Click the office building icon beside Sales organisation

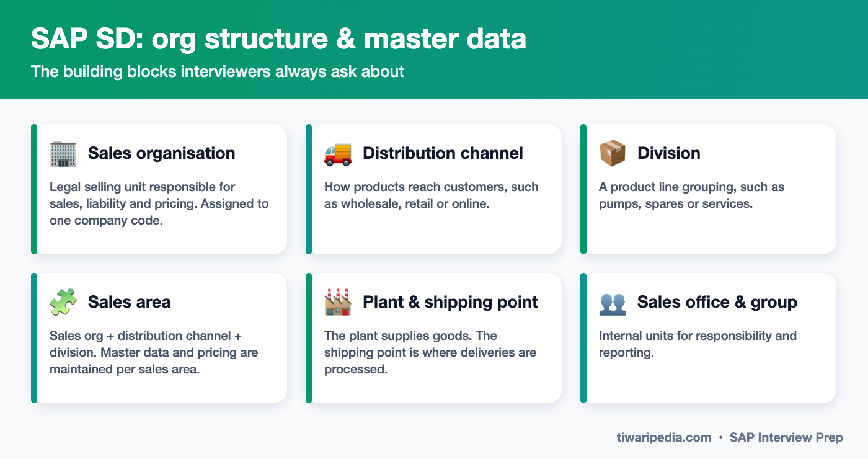tap(63, 153)
